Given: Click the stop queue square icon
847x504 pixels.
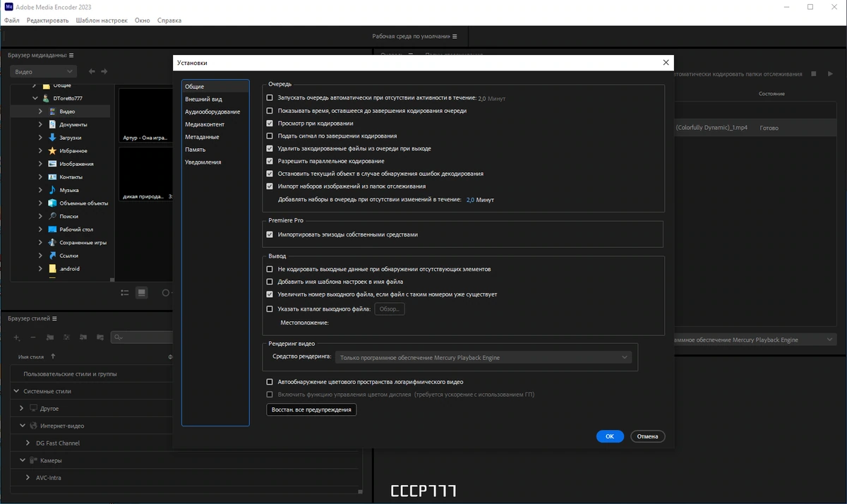Looking at the screenshot, I should tap(814, 73).
